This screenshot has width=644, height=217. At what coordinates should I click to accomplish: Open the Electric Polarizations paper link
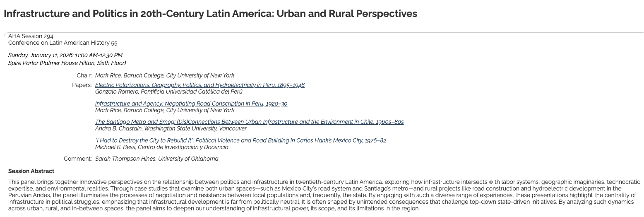click(x=199, y=85)
